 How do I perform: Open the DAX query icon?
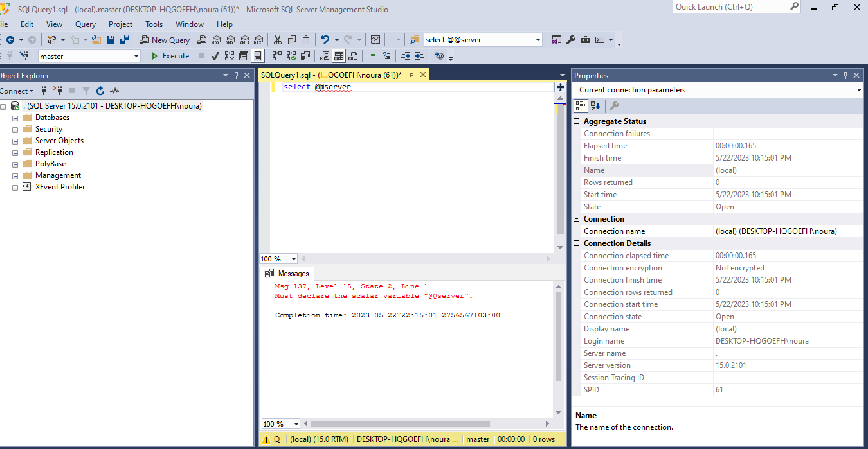coord(258,40)
